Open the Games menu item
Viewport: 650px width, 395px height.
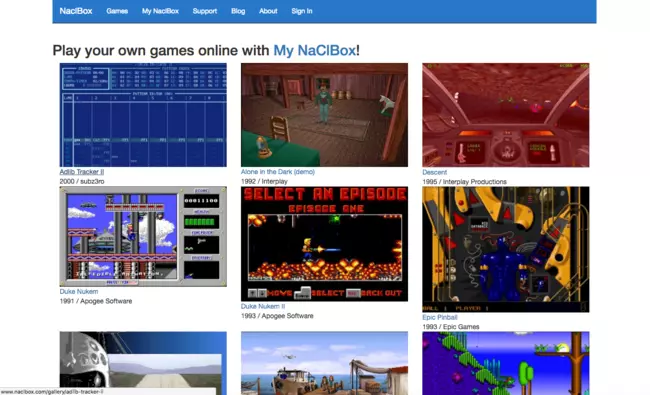pos(117,11)
